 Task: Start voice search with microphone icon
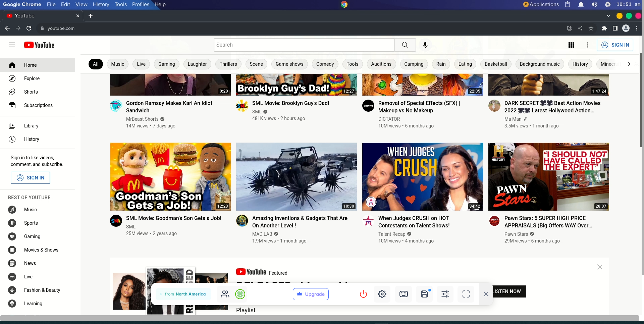[x=425, y=45]
